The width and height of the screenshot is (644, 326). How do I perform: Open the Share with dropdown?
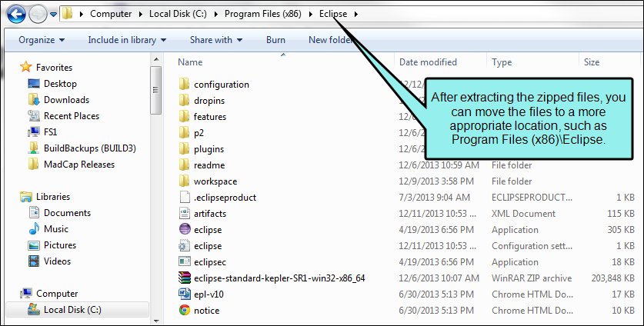(x=216, y=40)
